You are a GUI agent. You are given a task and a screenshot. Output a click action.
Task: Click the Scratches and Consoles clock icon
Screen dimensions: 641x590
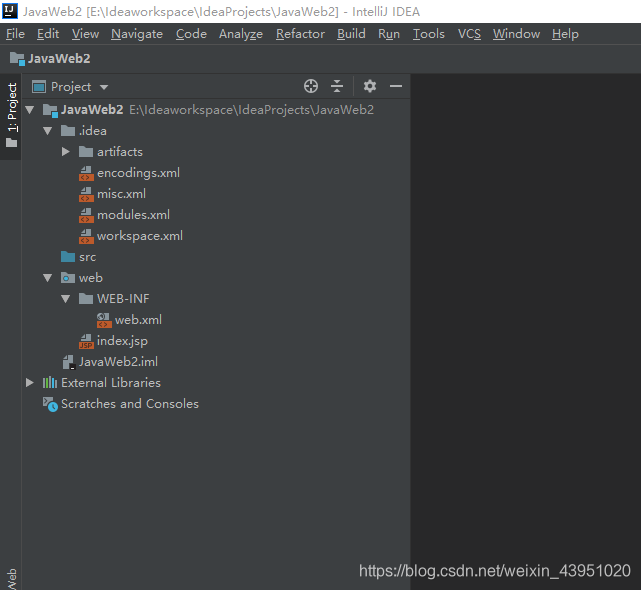(x=50, y=404)
